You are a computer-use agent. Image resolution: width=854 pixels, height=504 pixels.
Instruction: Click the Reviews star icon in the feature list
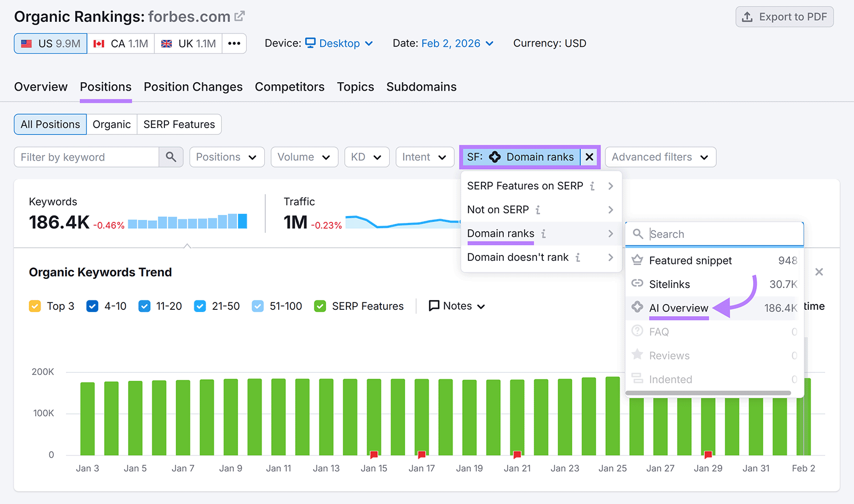637,355
